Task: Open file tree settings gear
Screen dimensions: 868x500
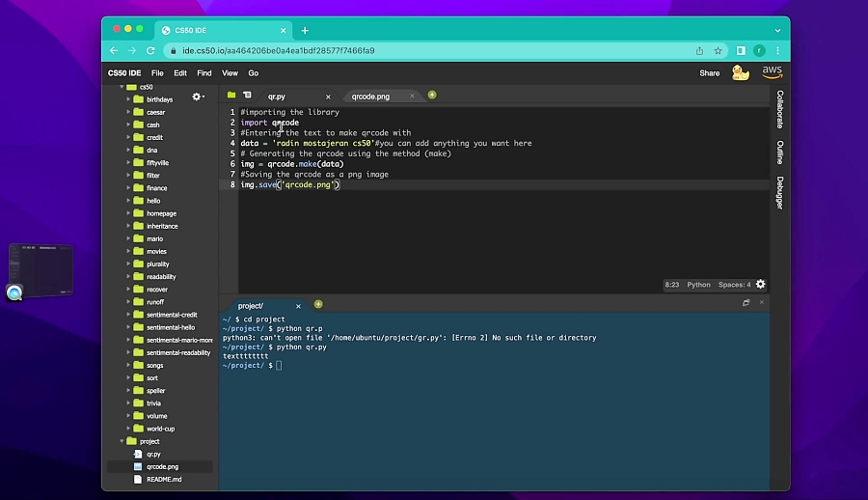Action: coord(198,97)
